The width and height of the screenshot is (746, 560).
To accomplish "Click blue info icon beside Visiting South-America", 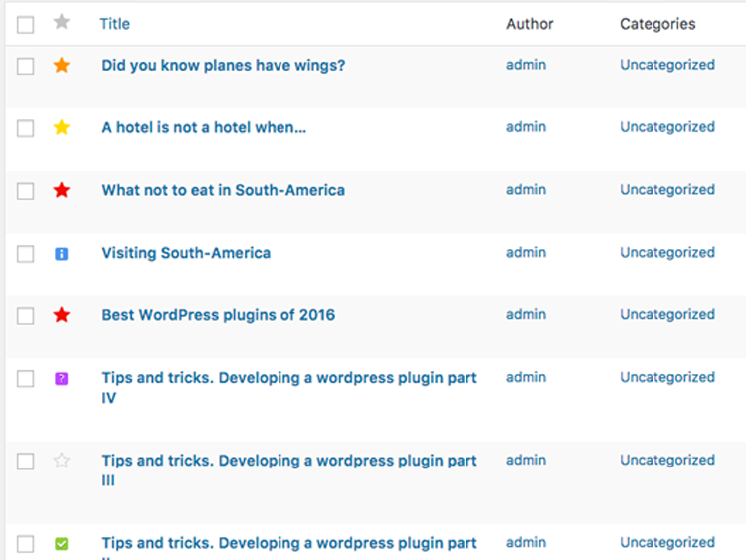I will 62,254.
